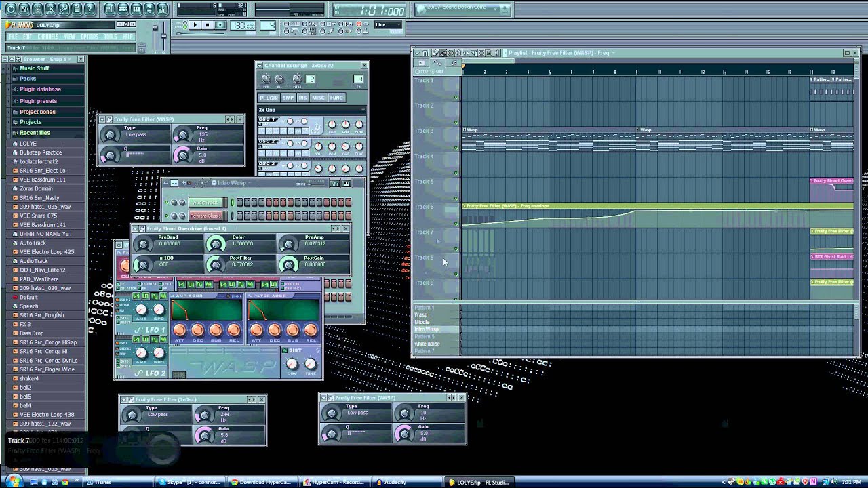Mute Track 1 in the playlist
868x488 pixels.
click(456, 97)
